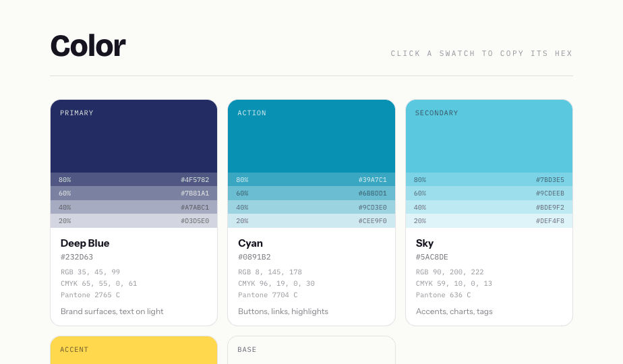
Task: Click 'Brand surfaces, text on light' description
Action: (112, 311)
